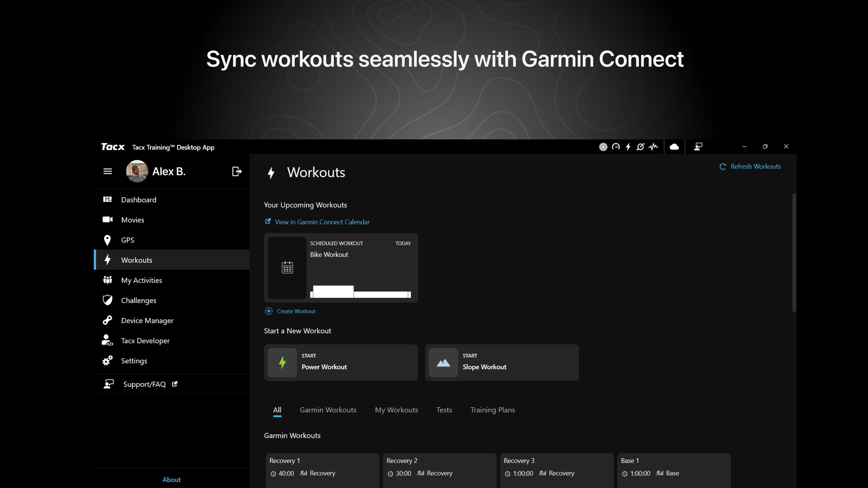The image size is (868, 488).
Task: Toggle the hamburger menu sidebar
Action: (108, 171)
